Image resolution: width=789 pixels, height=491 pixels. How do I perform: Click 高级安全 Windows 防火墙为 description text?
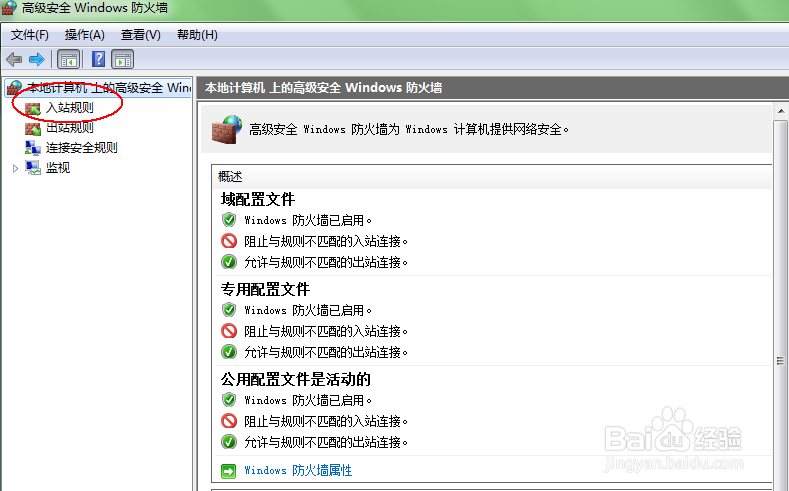coord(409,129)
